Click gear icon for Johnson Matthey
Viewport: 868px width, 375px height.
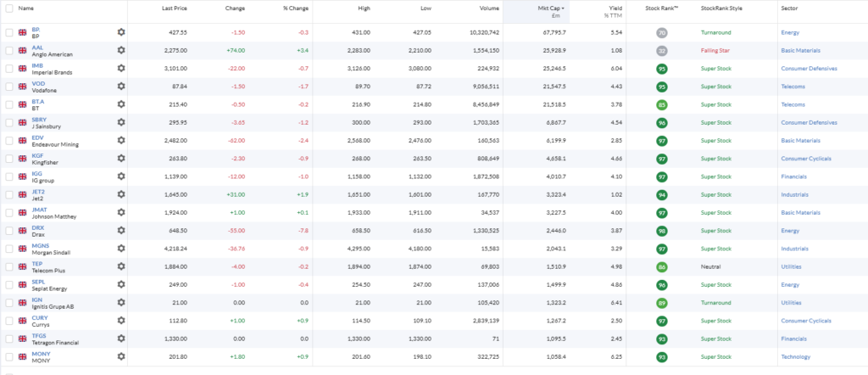pyautogui.click(x=121, y=212)
